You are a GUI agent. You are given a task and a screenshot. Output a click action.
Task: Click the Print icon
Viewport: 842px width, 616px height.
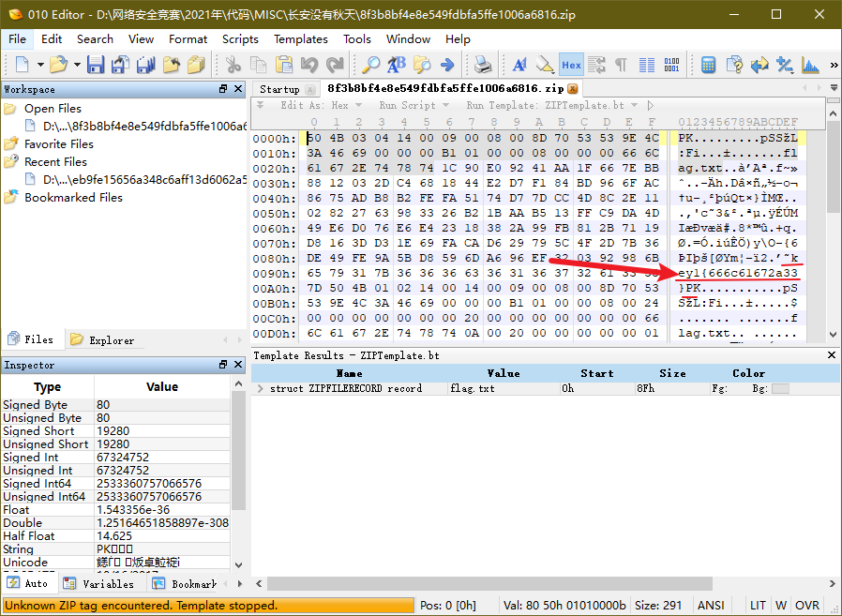coord(483,65)
